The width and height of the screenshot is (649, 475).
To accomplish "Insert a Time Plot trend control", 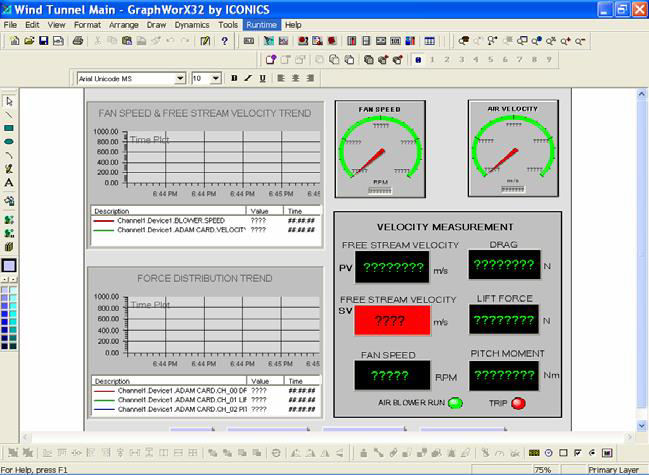I will pyautogui.click(x=284, y=41).
